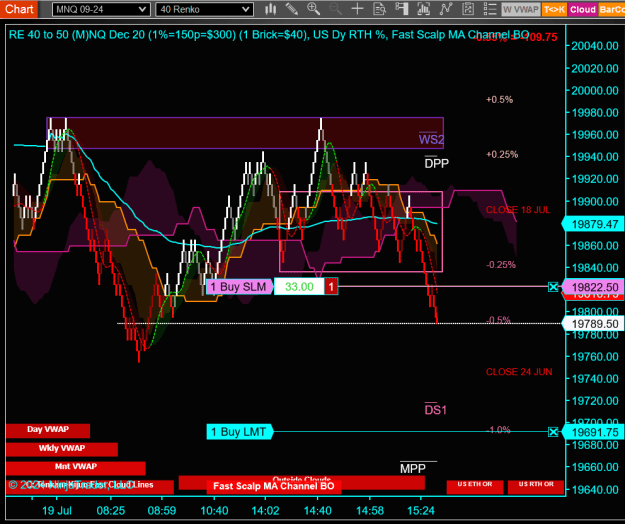Select the crosshair cursor icon
625x524 pixels.
357,9
